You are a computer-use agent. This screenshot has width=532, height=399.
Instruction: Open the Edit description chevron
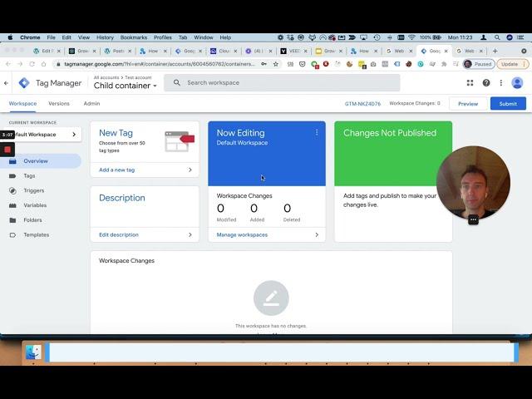190,234
